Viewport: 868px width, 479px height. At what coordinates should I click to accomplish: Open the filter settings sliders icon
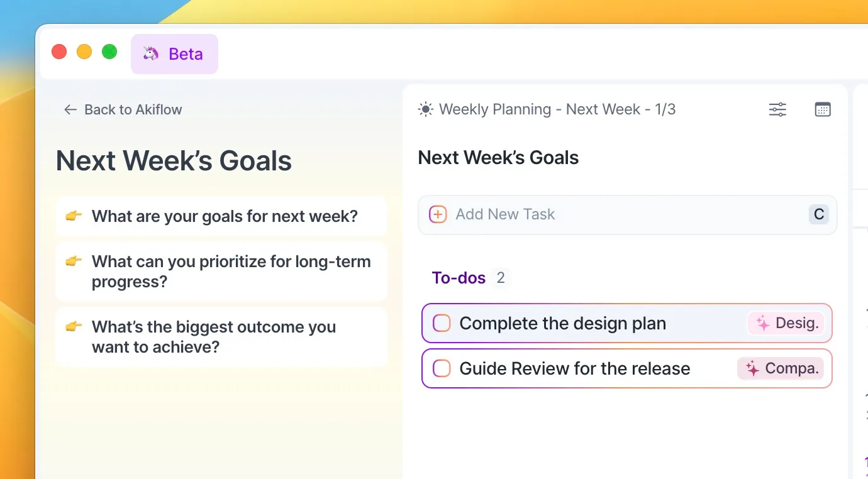click(x=777, y=109)
